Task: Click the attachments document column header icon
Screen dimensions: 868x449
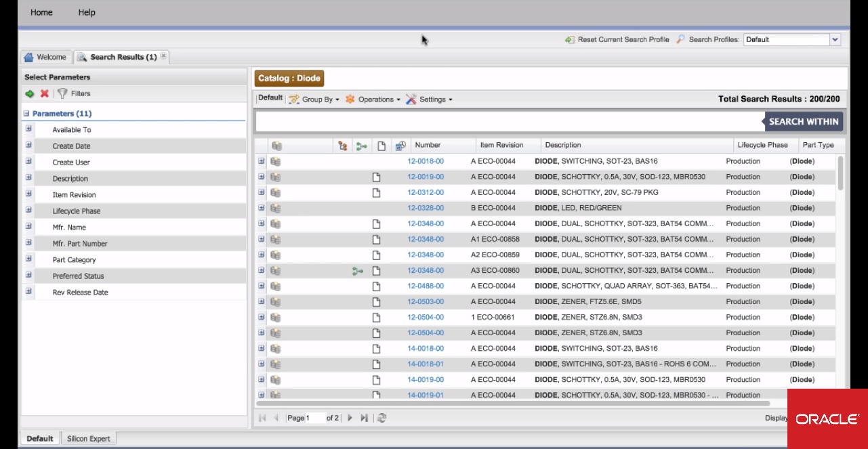Action: point(380,144)
